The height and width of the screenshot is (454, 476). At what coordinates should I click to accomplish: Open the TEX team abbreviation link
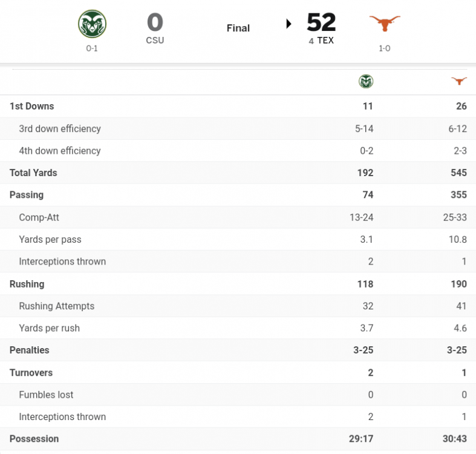[x=325, y=41]
